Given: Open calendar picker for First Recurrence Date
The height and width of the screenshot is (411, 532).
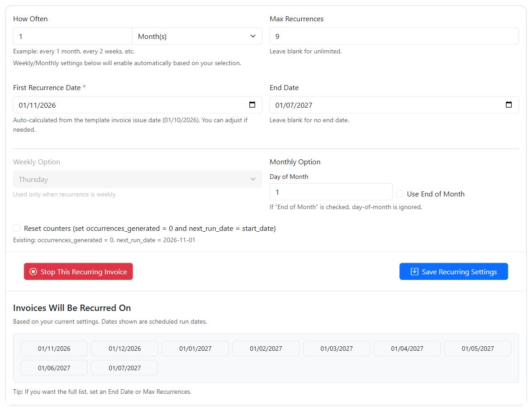Looking at the screenshot, I should click(x=252, y=105).
